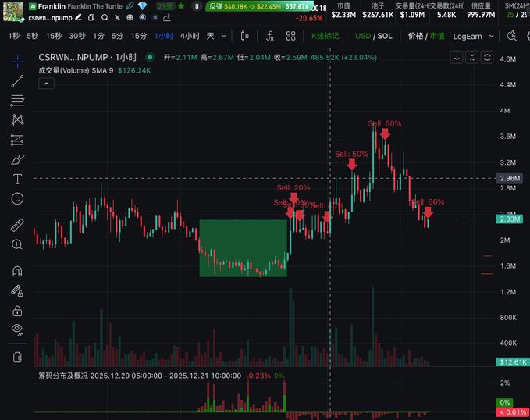Click the 反弹 rebound banner
Image resolution: width=530 pixels, height=420 pixels.
click(x=258, y=6)
